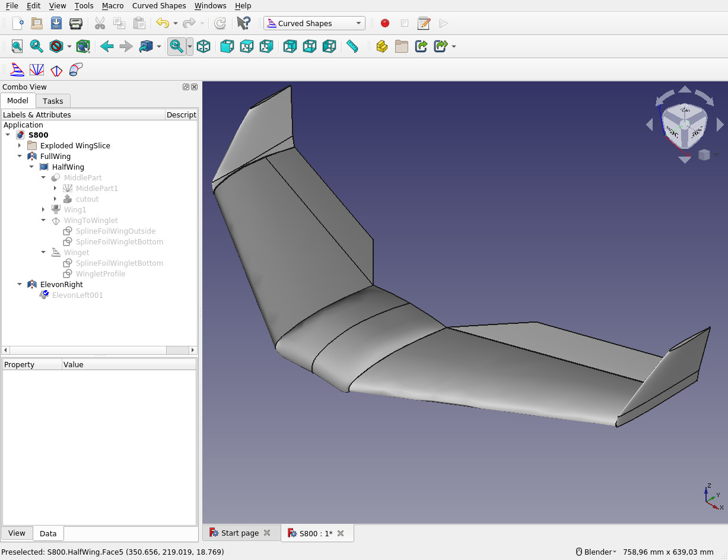Click the create part icon
Image resolution: width=728 pixels, height=560 pixels.
point(382,46)
